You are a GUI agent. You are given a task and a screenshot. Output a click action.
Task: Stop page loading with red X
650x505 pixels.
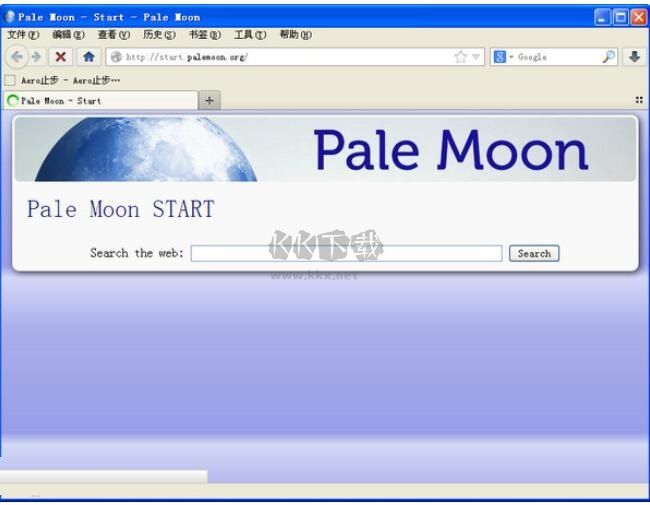tap(61, 57)
